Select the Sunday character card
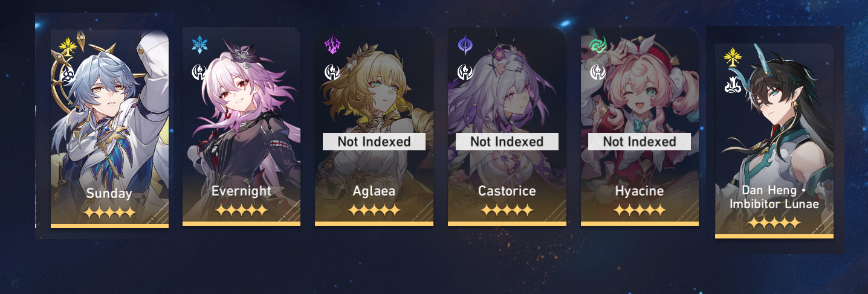The height and width of the screenshot is (294, 868). coord(109,129)
